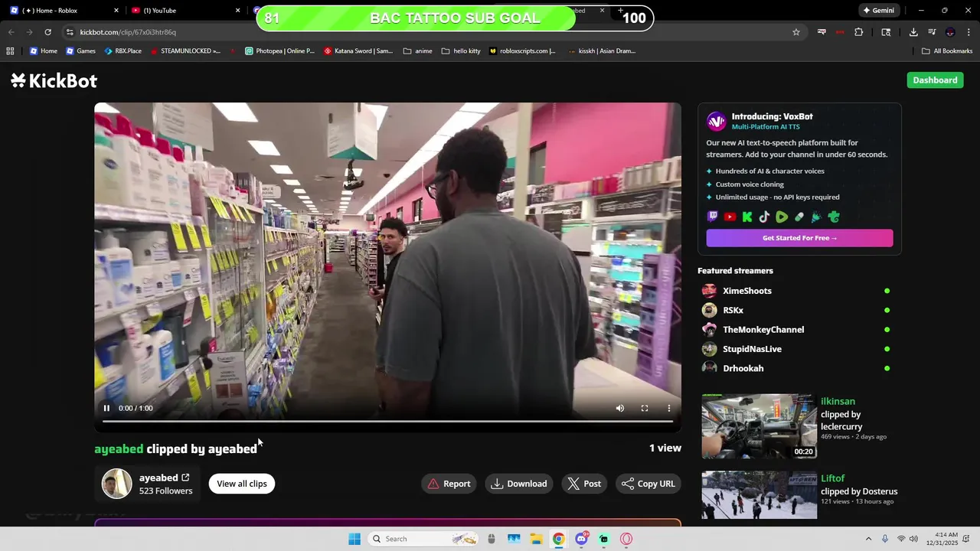Open Discord from the taskbar
Screen dimensions: 980x551
pyautogui.click(x=581, y=539)
